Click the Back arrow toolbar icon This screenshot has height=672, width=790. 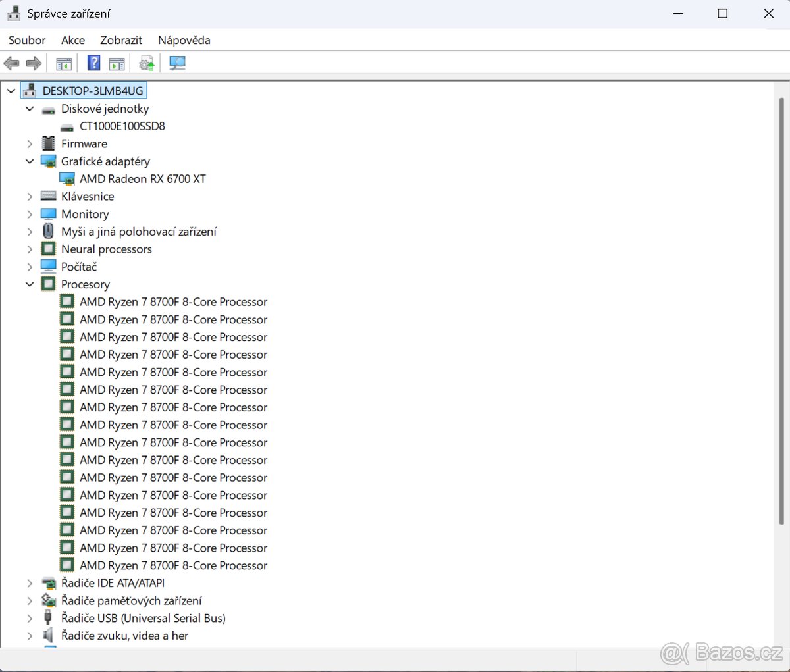[x=11, y=63]
